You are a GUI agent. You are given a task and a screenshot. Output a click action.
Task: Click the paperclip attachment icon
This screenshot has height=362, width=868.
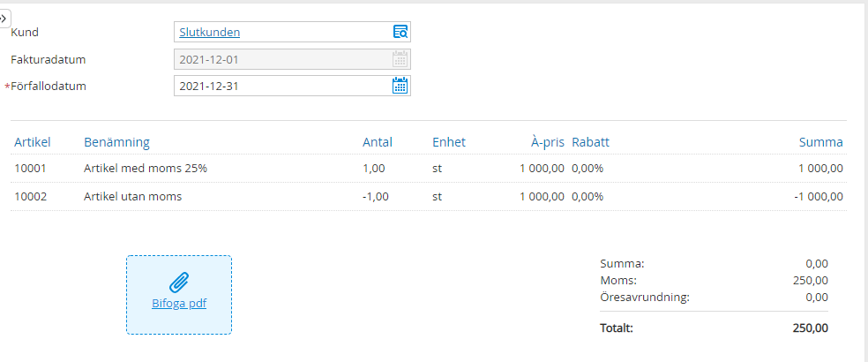[x=179, y=283]
